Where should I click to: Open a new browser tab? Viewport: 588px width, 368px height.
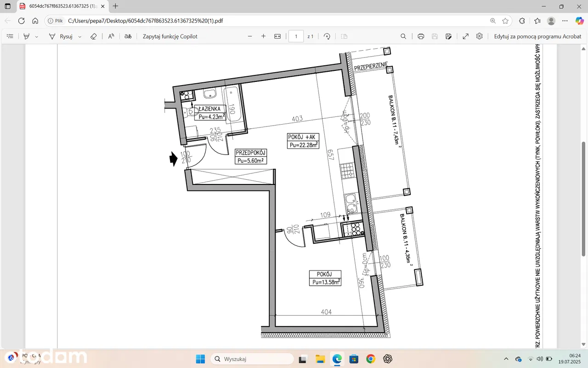click(115, 6)
